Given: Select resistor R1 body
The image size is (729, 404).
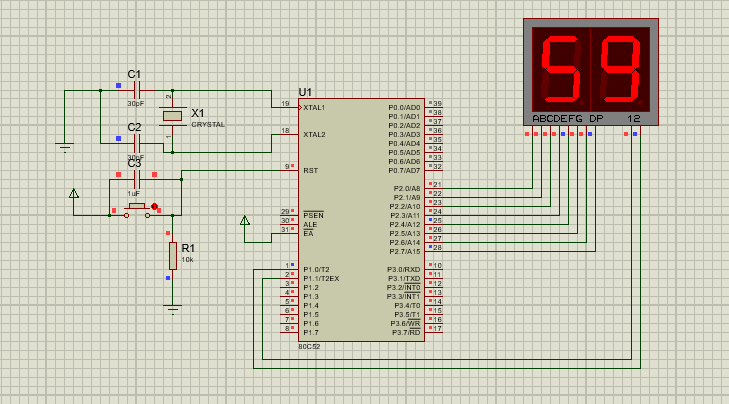Looking at the screenshot, I should coord(172,256).
